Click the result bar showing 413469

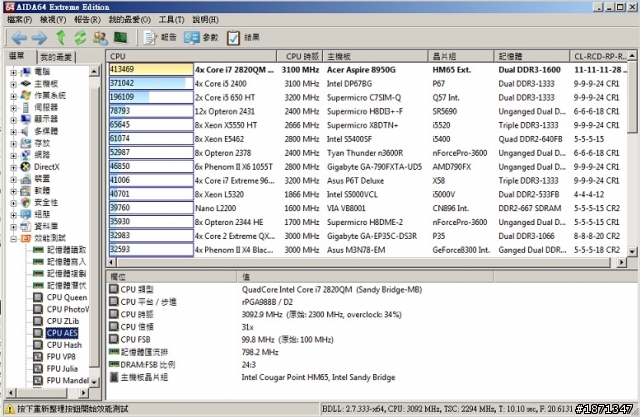point(151,69)
